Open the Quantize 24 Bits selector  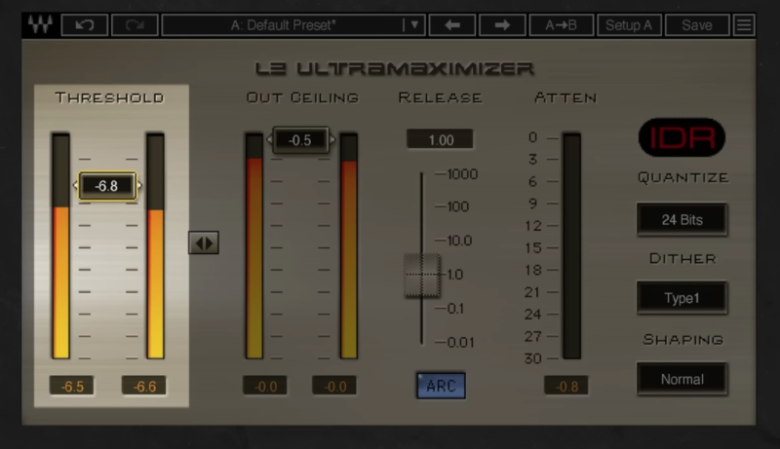(682, 219)
